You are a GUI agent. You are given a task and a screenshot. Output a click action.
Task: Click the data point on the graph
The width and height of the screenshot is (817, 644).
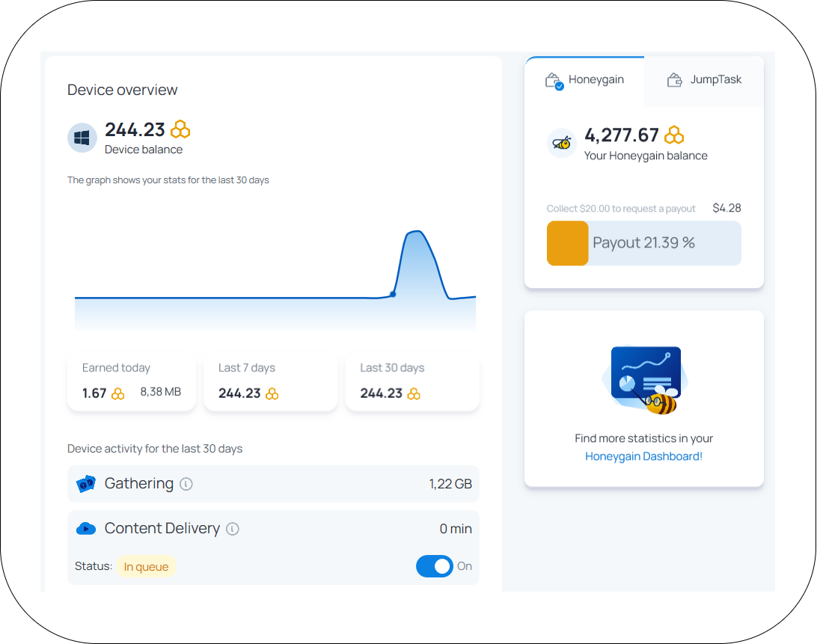pyautogui.click(x=393, y=294)
